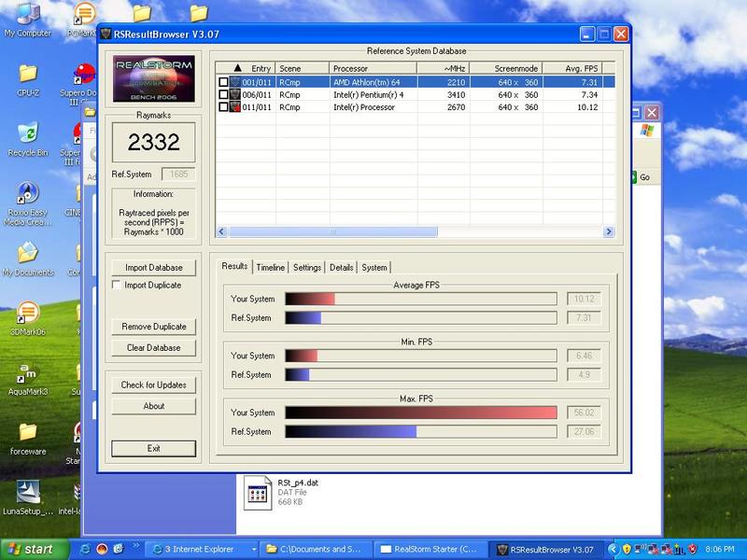The image size is (747, 560).
Task: Click the Raymarks score 2332
Action: click(x=153, y=142)
